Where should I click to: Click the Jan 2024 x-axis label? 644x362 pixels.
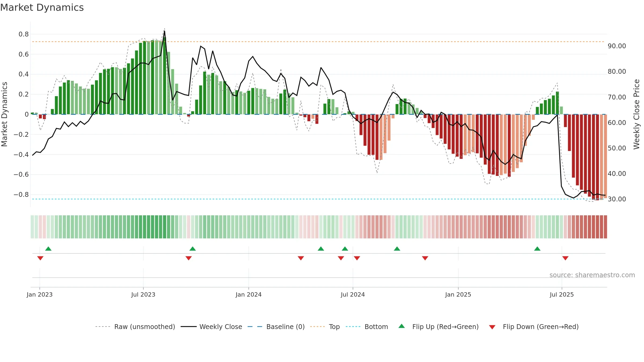[x=249, y=294]
